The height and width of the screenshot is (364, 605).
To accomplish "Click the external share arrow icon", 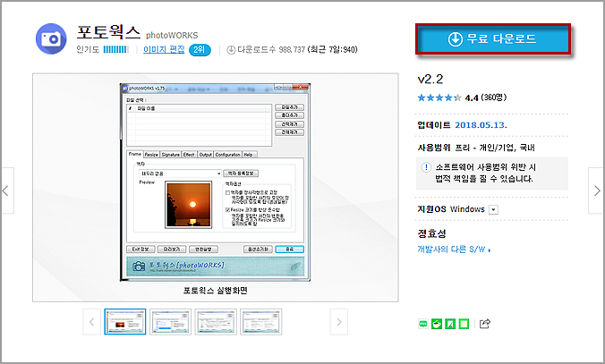I will coord(484,324).
